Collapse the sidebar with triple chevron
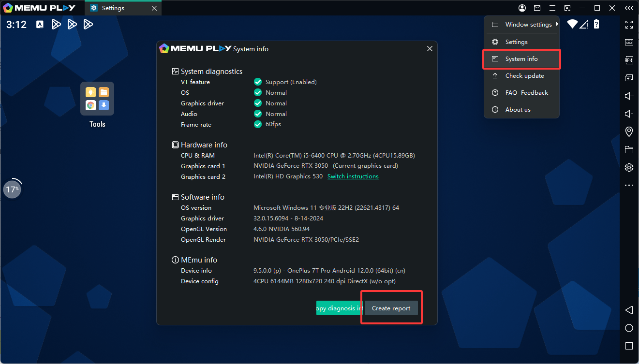Screen dimensions: 639x364 click(x=628, y=8)
